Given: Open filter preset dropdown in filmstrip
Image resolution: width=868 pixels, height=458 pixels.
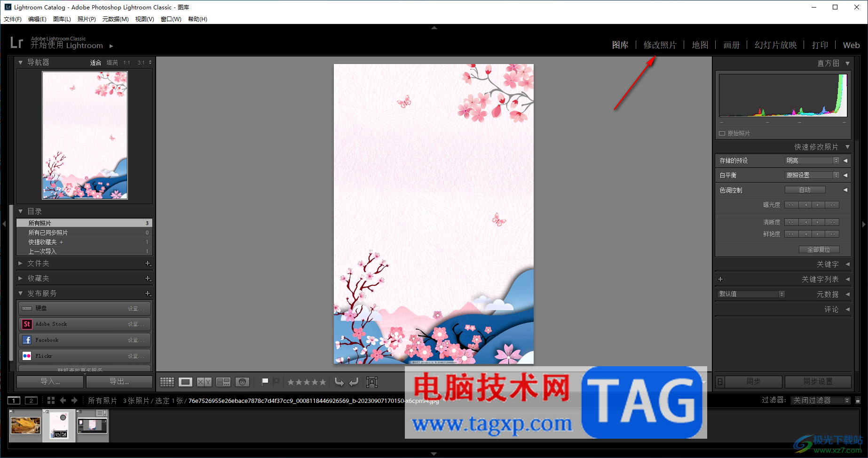Looking at the screenshot, I should click(821, 401).
